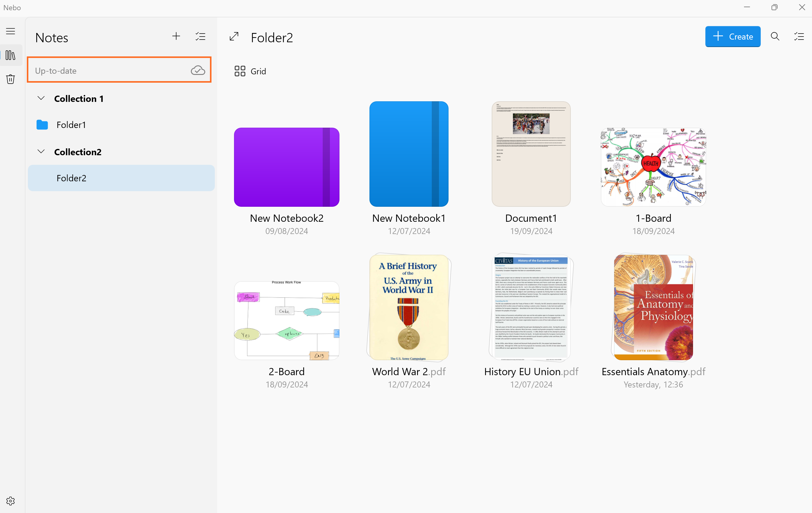Screen dimensions: 812x513
Task: Open the Settings gear
Action: (x=10, y=501)
